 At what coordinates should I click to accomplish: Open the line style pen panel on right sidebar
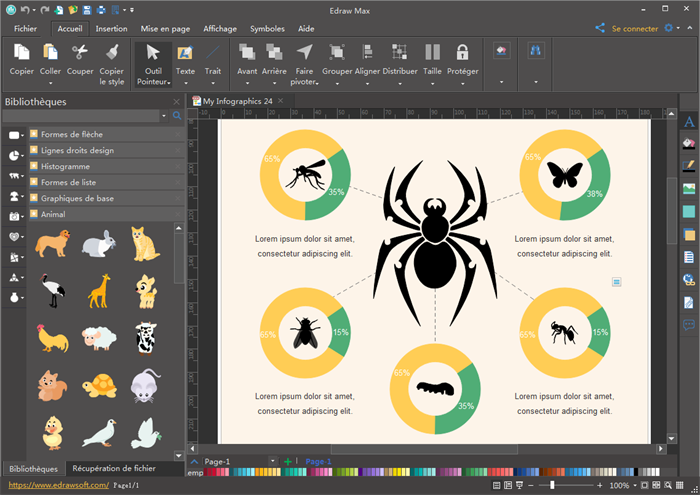689,166
